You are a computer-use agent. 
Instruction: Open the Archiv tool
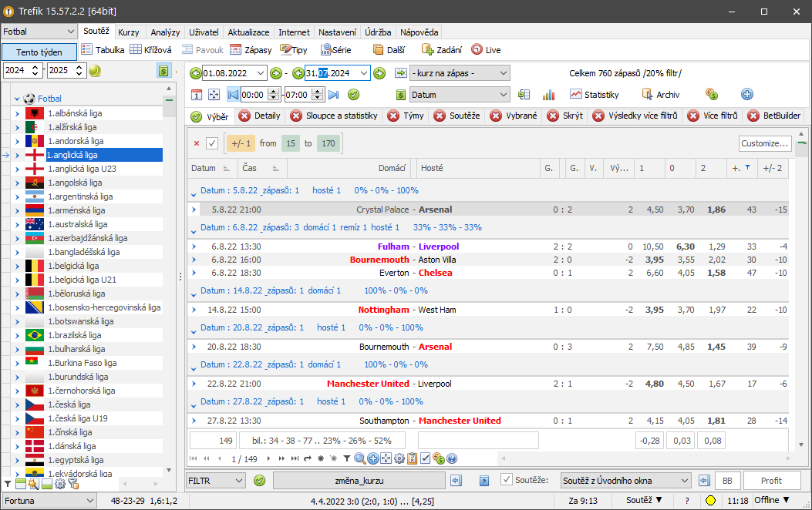coord(660,95)
